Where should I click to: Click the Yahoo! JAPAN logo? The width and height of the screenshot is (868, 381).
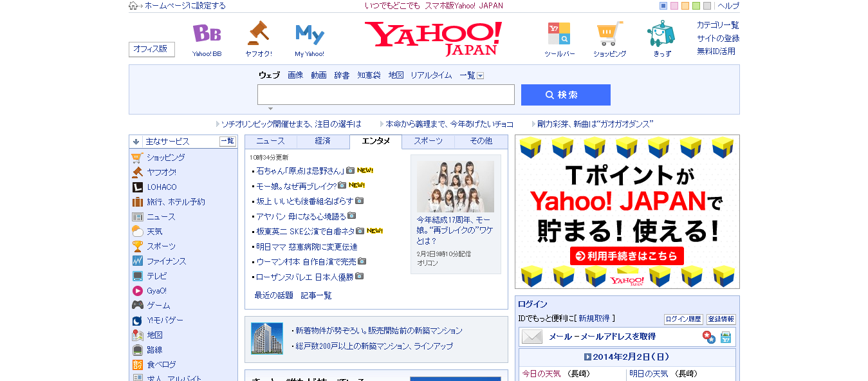[x=433, y=38]
